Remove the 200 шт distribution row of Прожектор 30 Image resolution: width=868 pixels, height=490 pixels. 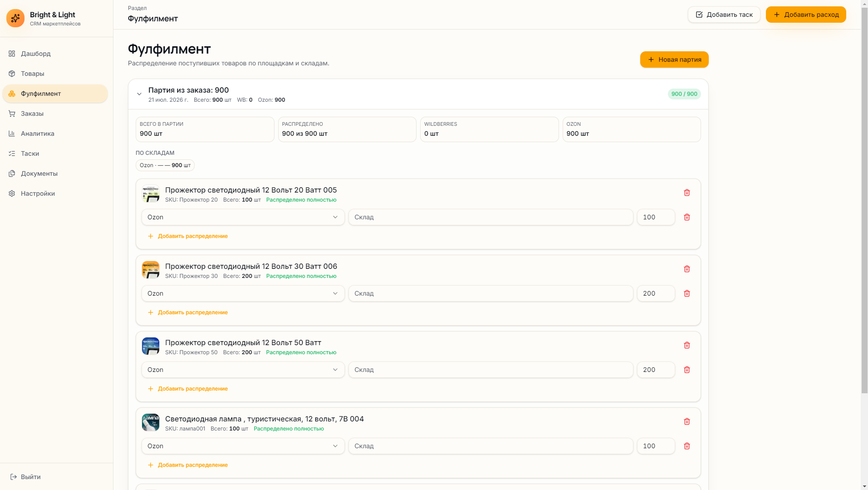pyautogui.click(x=687, y=293)
